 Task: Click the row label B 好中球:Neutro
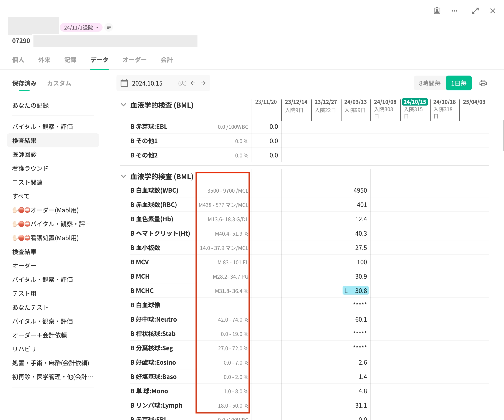tap(154, 319)
